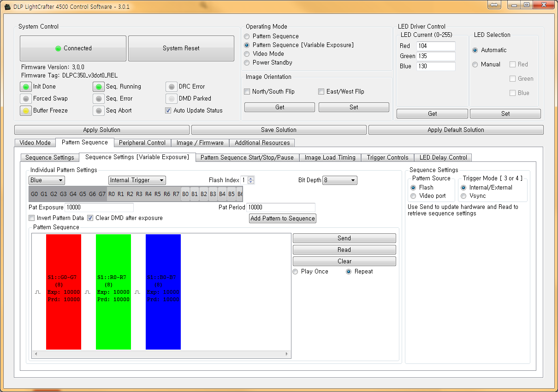Viewport: 558px width, 392px height.
Task: Select bit plane R7 in pattern strip
Action: pyautogui.click(x=176, y=194)
